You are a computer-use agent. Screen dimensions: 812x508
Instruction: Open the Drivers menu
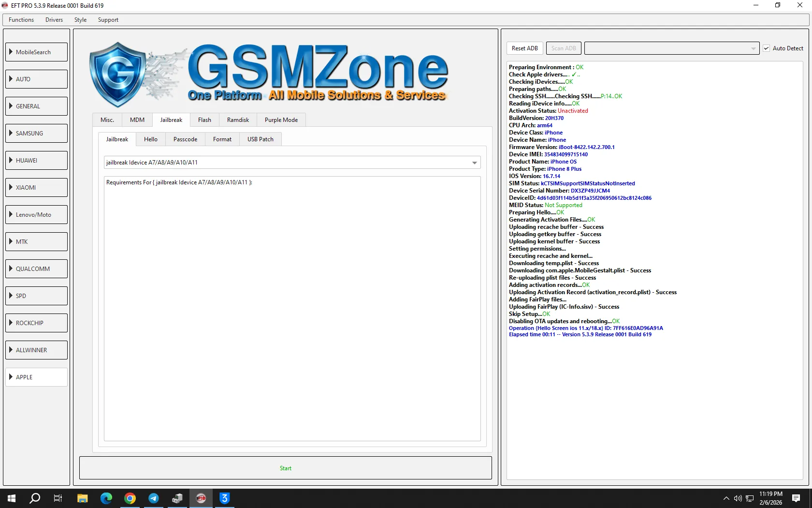[54, 20]
